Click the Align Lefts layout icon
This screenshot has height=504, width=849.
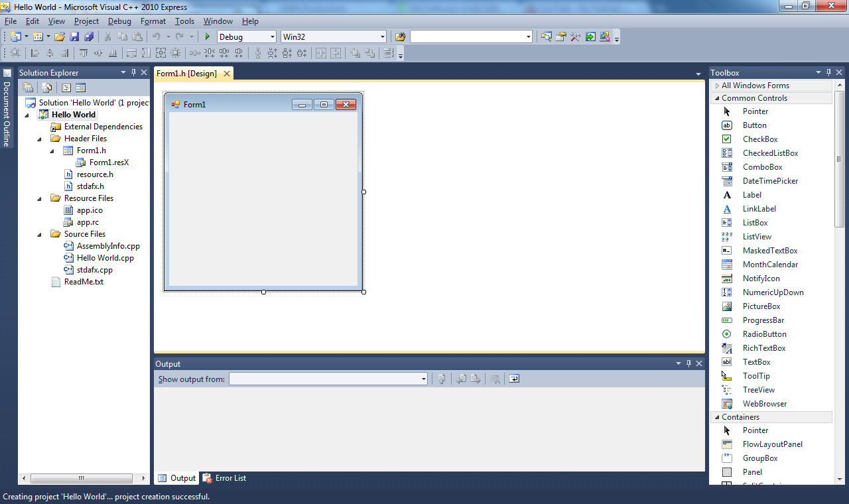click(35, 53)
